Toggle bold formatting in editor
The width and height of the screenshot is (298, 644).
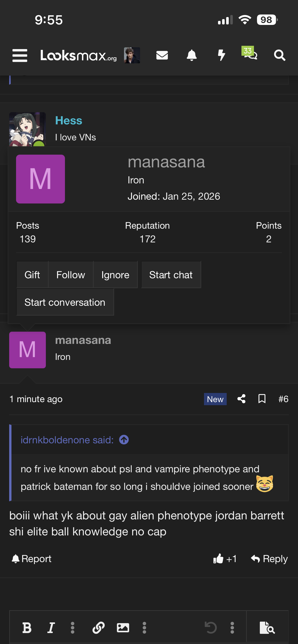27,628
